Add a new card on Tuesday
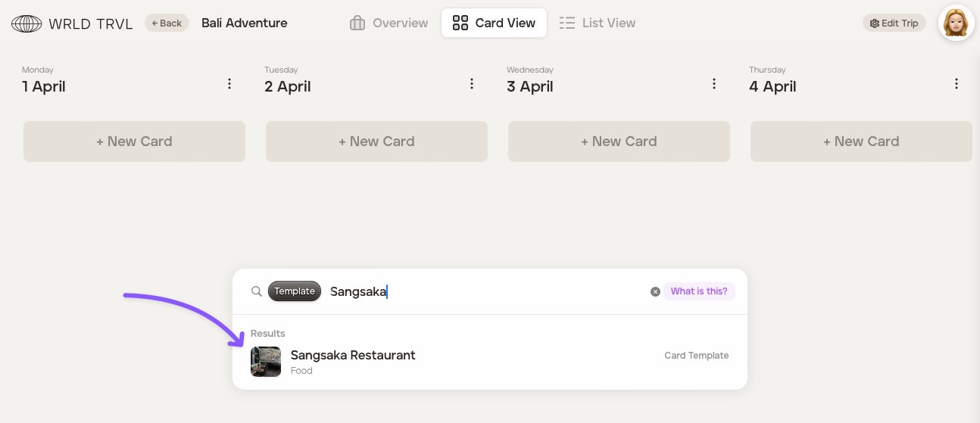The height and width of the screenshot is (423, 980). pos(376,142)
